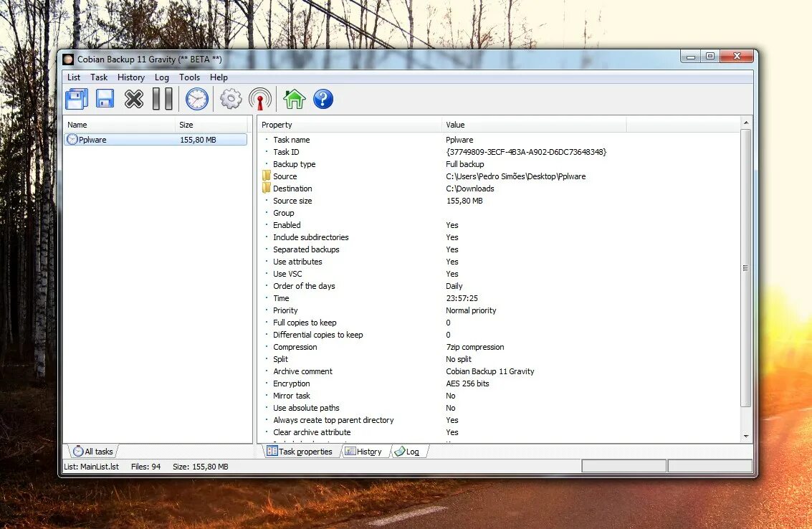
Task: Click the Normal priority value
Action: [472, 310]
